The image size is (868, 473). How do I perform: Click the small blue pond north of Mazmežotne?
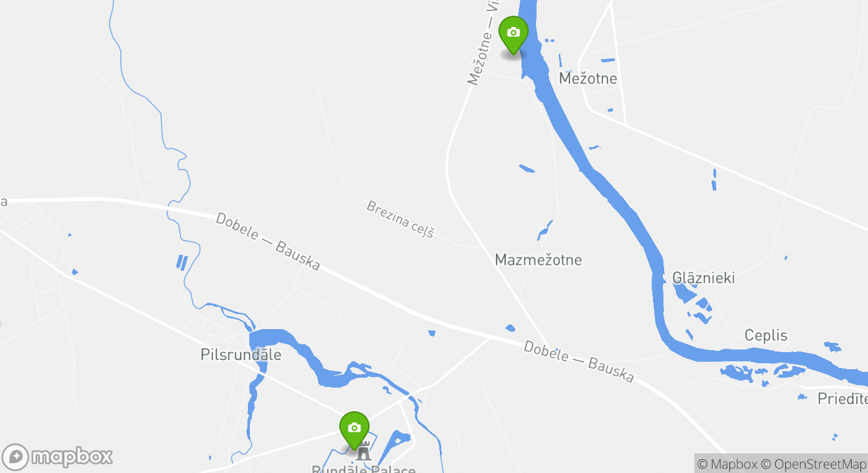[x=527, y=169]
